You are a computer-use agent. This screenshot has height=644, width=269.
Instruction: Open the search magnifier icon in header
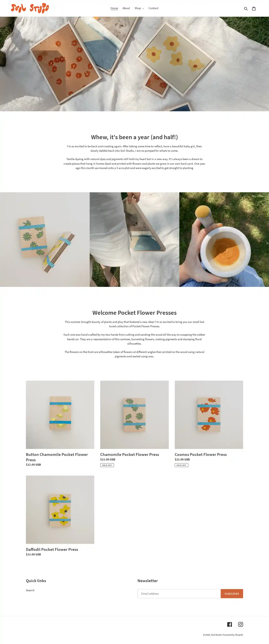tap(246, 9)
